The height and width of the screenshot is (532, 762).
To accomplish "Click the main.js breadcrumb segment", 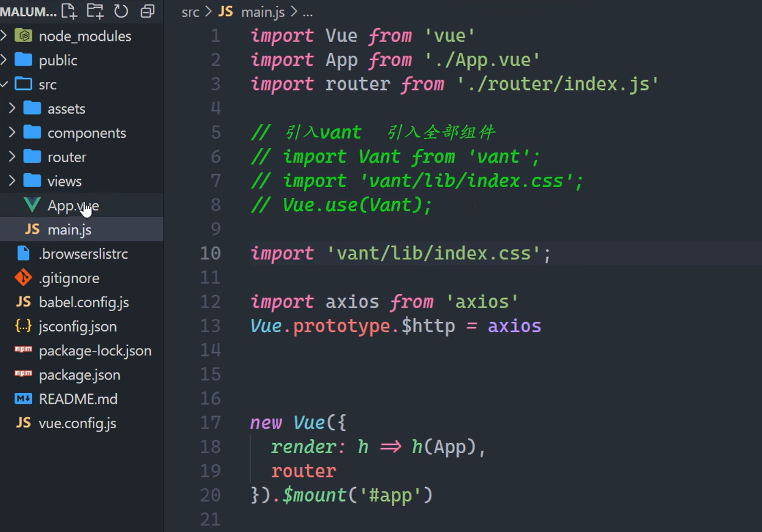I will point(263,12).
